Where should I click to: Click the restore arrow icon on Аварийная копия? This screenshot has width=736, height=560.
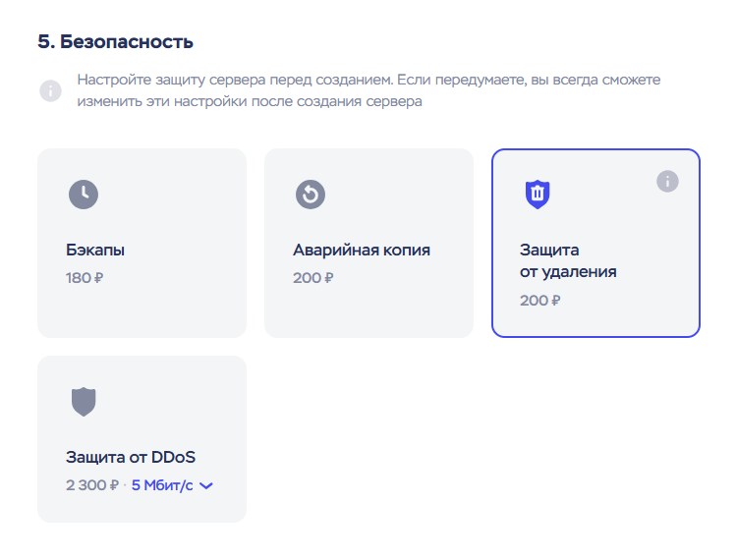[311, 195]
